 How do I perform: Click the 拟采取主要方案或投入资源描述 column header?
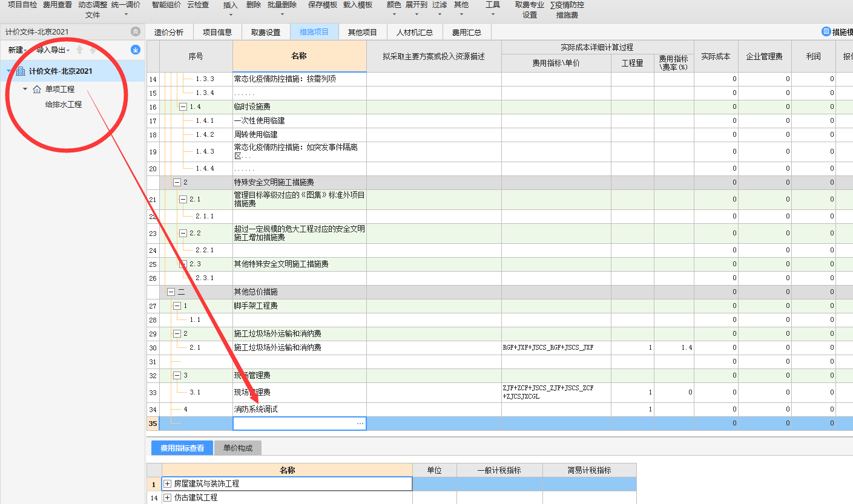coord(434,56)
